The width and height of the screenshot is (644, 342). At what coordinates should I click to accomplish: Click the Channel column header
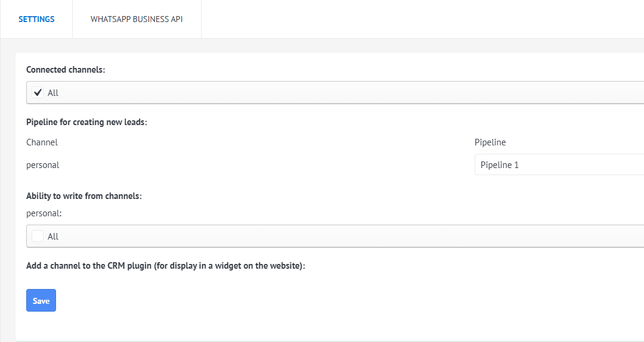point(42,142)
